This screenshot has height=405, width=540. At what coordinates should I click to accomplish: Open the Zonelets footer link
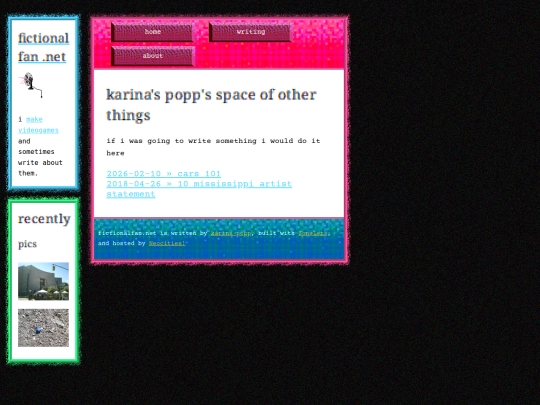(312, 233)
